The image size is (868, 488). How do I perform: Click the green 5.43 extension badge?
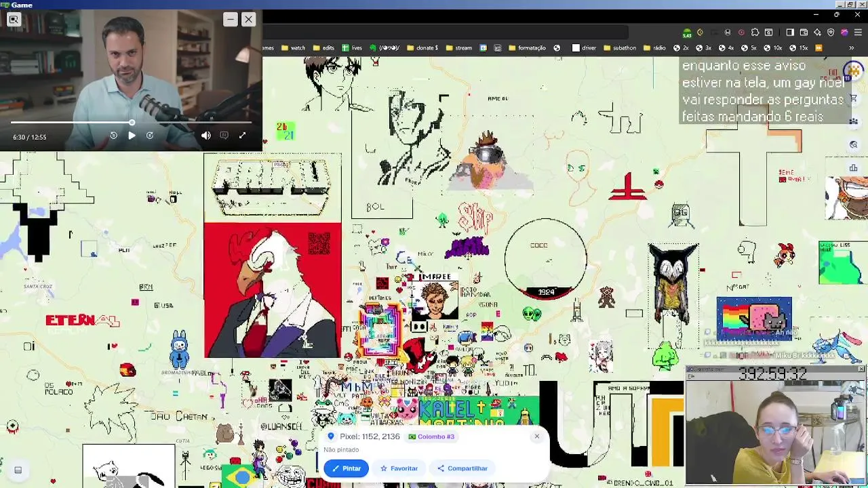coord(687,33)
